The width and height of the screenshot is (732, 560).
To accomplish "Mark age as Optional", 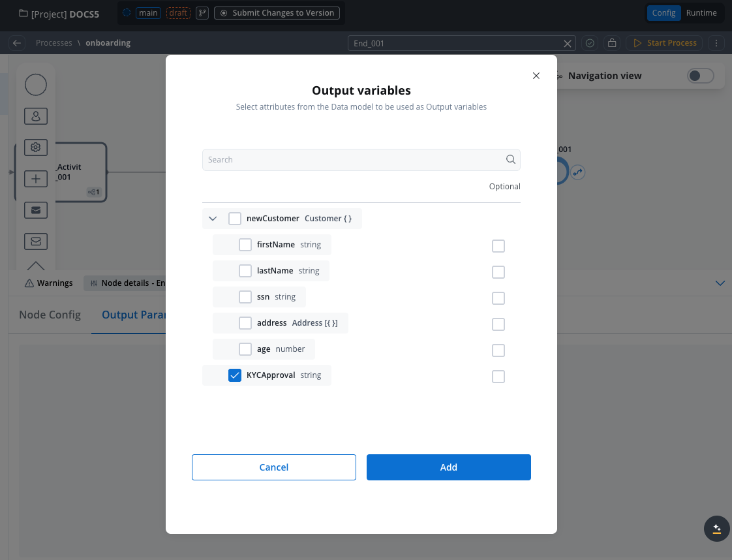I will (498, 350).
